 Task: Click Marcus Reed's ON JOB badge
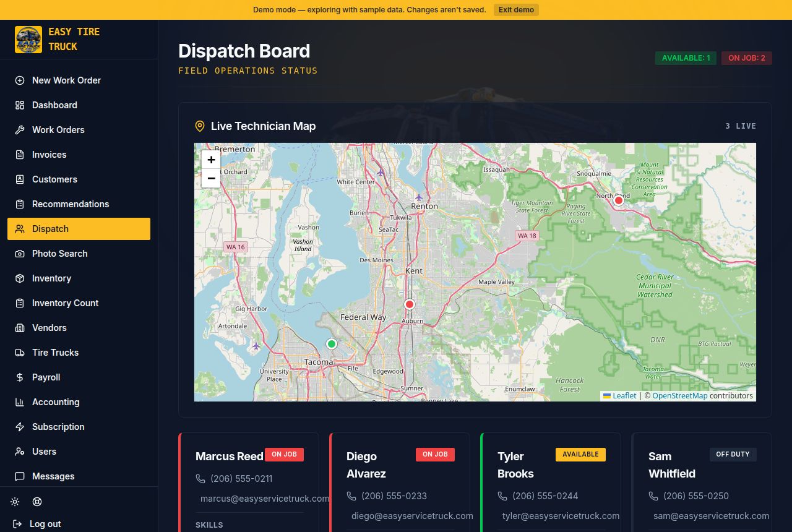pos(284,454)
